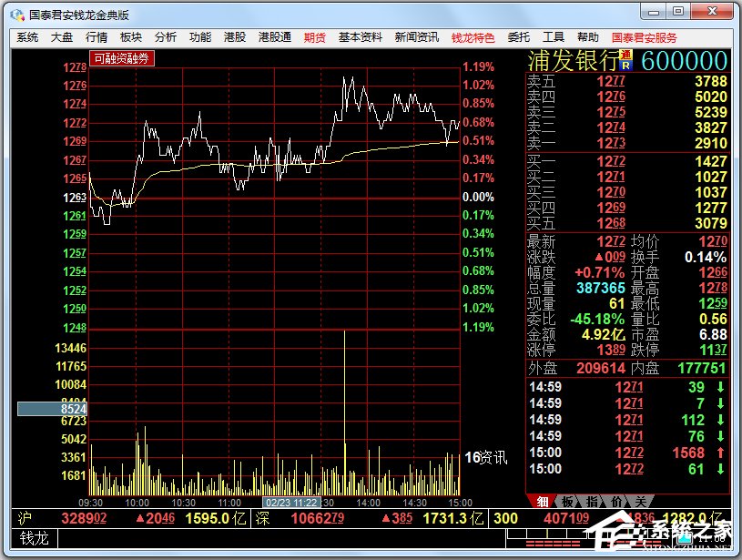
Task: Click the 内盘 value 177751
Action: 702,368
